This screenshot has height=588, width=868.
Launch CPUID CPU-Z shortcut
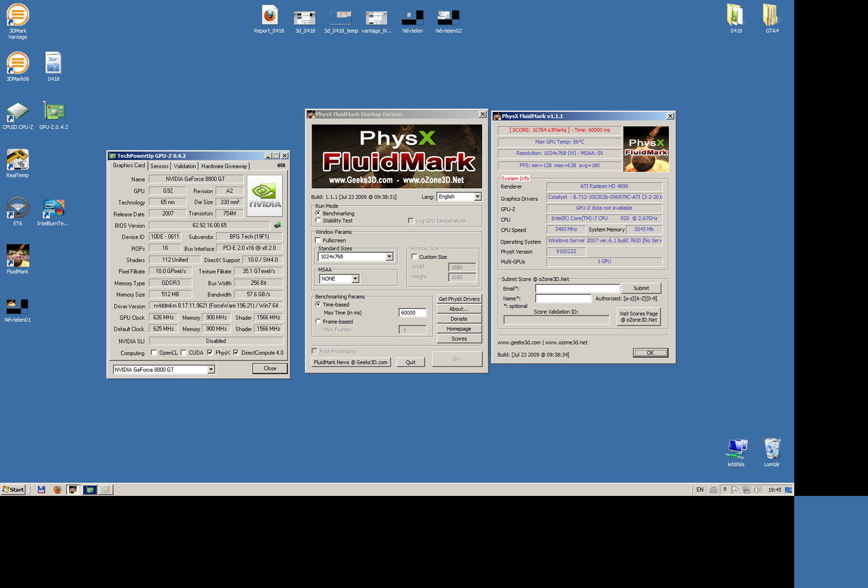(x=18, y=116)
